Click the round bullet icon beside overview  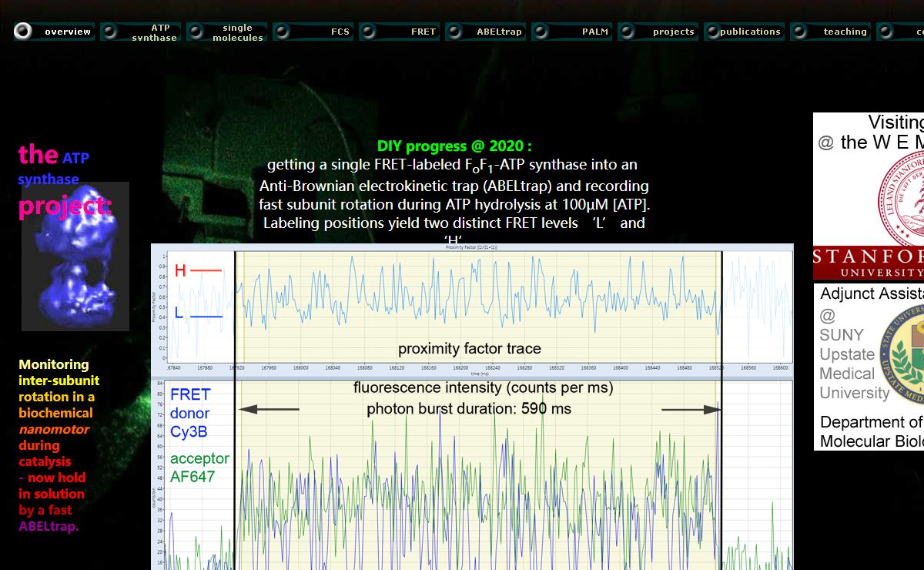pos(24,32)
